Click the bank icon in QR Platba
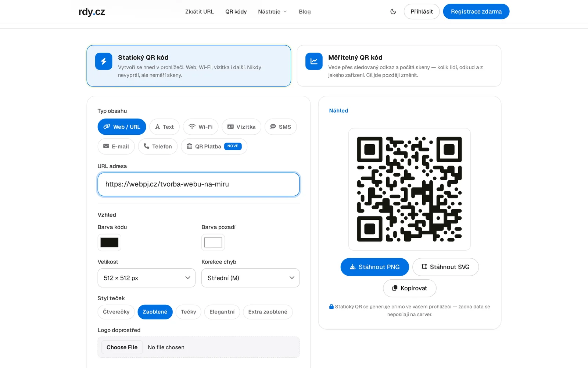Screen dimensions: 588x368 click(x=189, y=146)
